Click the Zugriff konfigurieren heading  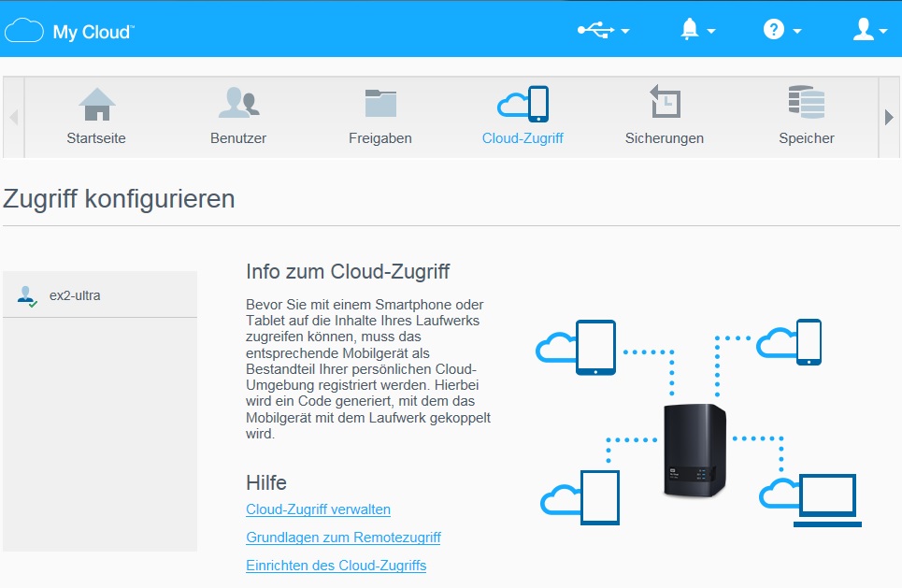pyautogui.click(x=119, y=199)
